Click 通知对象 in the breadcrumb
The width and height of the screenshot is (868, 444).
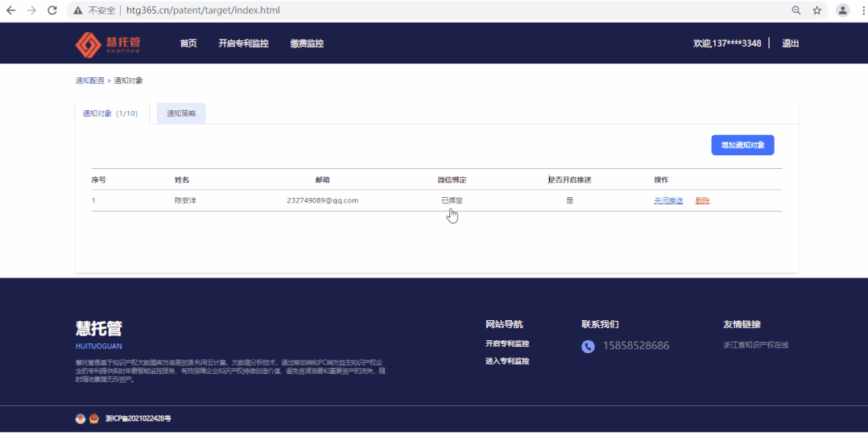(129, 80)
